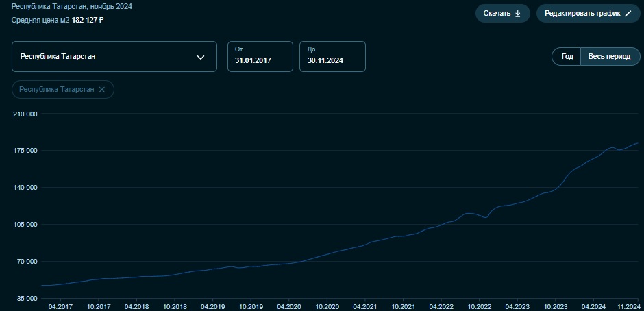This screenshot has height=311, width=644.
Task: Select the 04.2024 date label
Action: (x=593, y=306)
